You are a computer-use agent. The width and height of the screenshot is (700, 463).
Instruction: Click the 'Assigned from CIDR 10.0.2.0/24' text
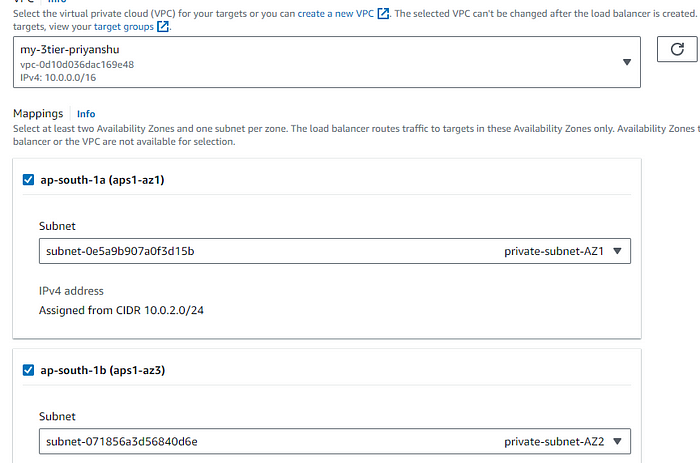[x=121, y=310]
